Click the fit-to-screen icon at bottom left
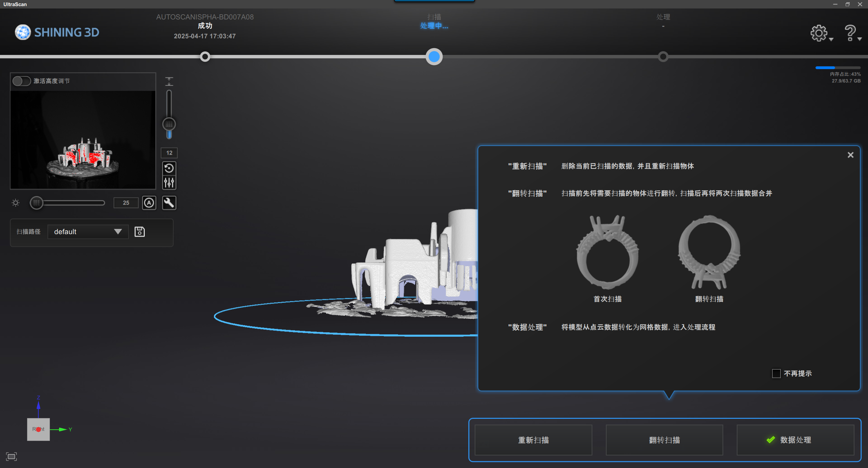This screenshot has width=868, height=468. pyautogui.click(x=11, y=456)
